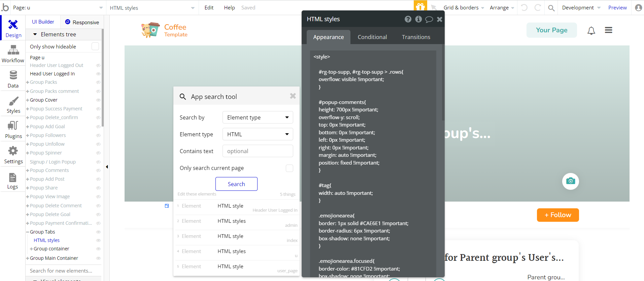Switch to the Responsive tab
The image size is (644, 281).
pos(82,22)
